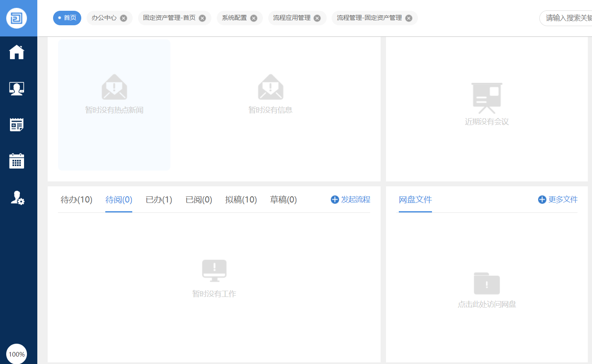Click the 暂时没有热点新闻 envelope icon
Viewport: 592px width, 364px height.
(x=114, y=87)
